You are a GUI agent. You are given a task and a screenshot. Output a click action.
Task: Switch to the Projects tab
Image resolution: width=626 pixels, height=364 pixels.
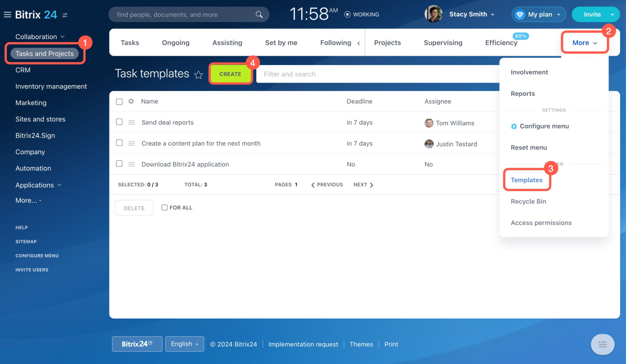pyautogui.click(x=387, y=43)
